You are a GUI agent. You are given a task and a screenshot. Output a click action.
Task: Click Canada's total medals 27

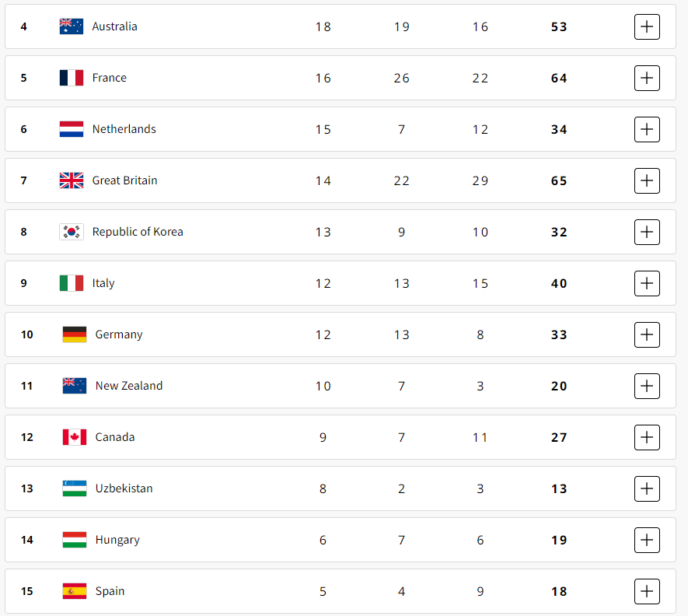[559, 437]
